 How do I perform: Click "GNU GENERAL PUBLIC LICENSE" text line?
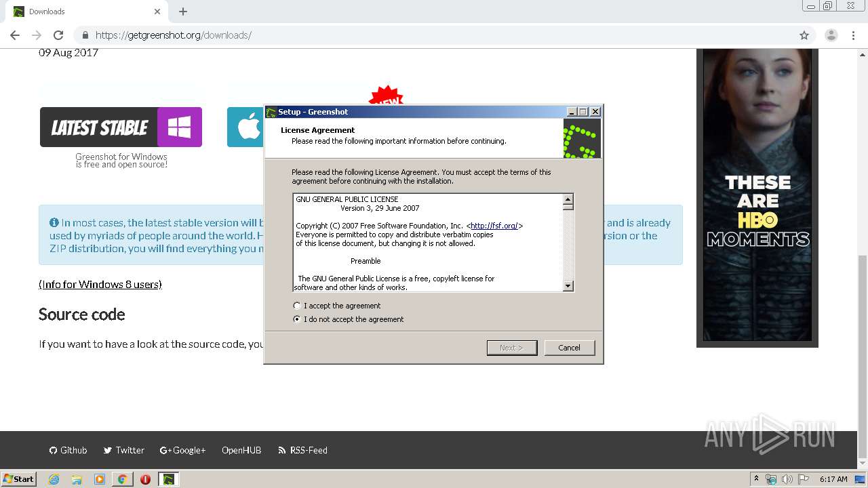coord(347,199)
